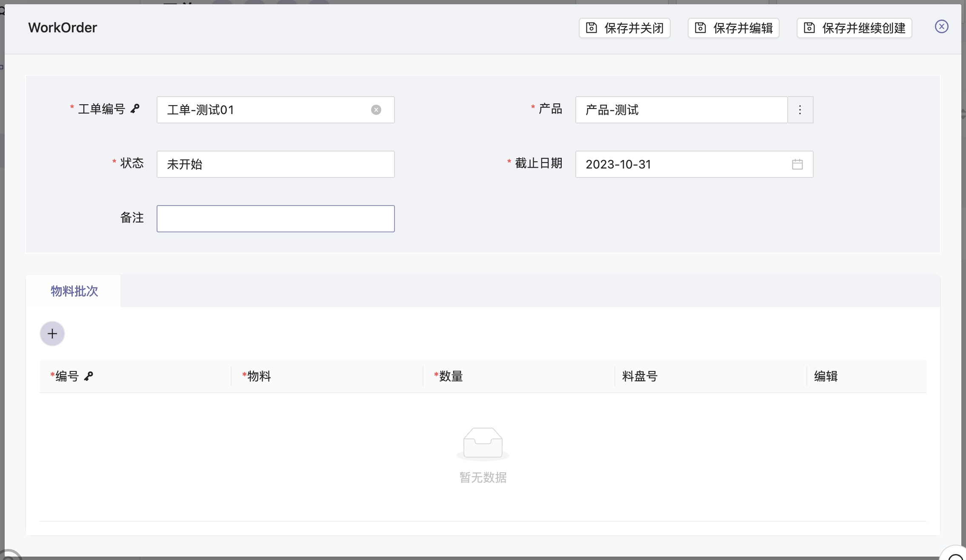Expand the 状态 dropdown showing 未开始
The width and height of the screenshot is (966, 560).
(275, 164)
